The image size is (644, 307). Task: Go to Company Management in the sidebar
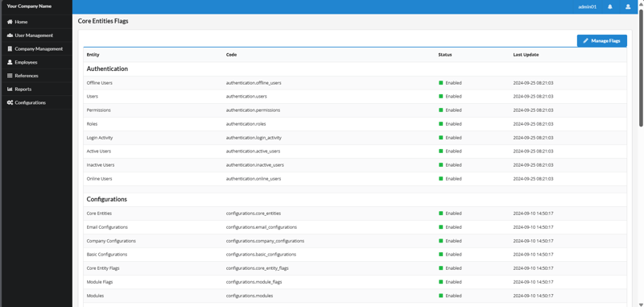tap(36, 48)
